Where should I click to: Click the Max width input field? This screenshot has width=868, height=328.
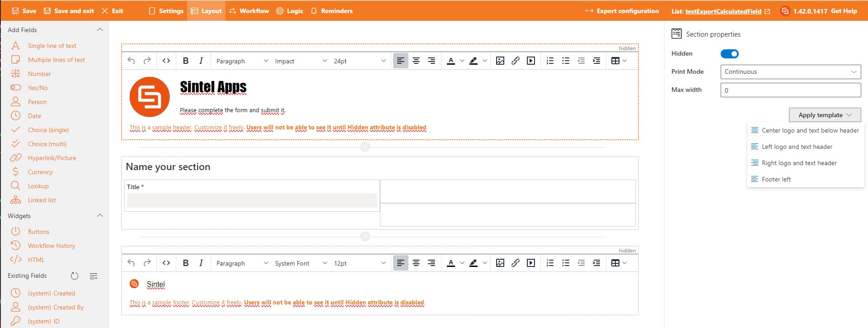click(x=790, y=90)
